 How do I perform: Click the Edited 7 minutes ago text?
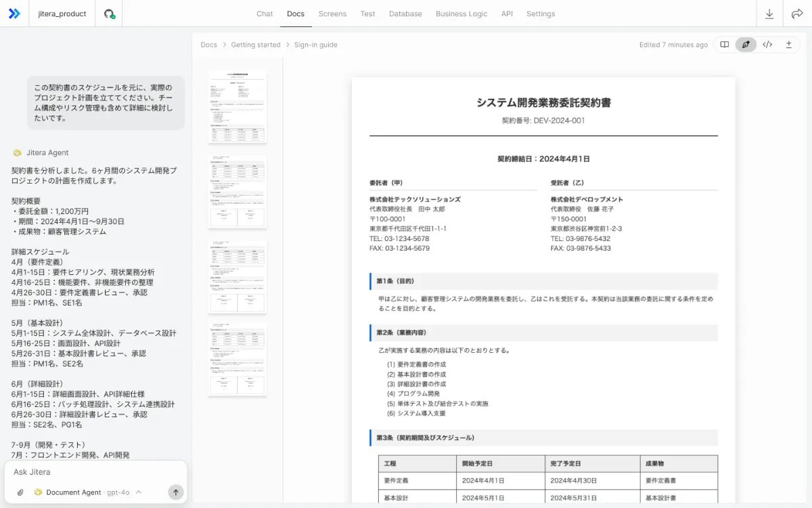click(673, 45)
